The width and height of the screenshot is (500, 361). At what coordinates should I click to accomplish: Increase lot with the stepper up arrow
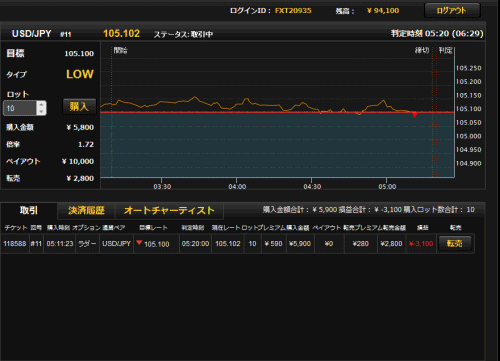[41, 104]
